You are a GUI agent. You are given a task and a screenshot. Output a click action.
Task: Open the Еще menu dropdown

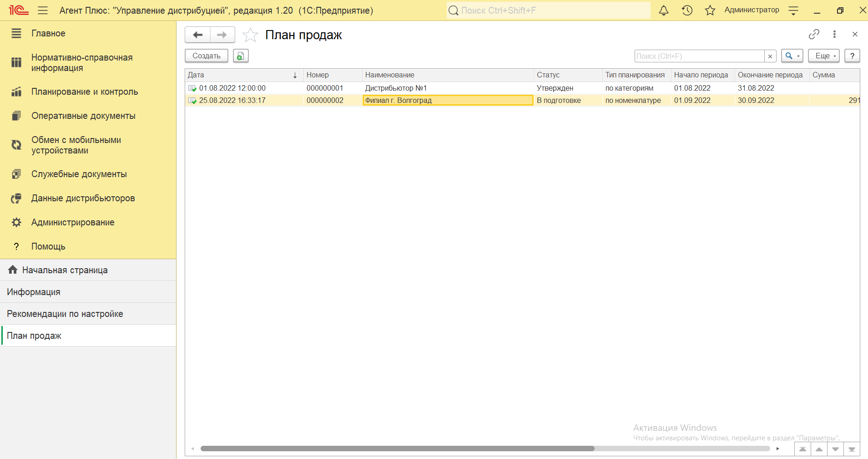coord(824,56)
